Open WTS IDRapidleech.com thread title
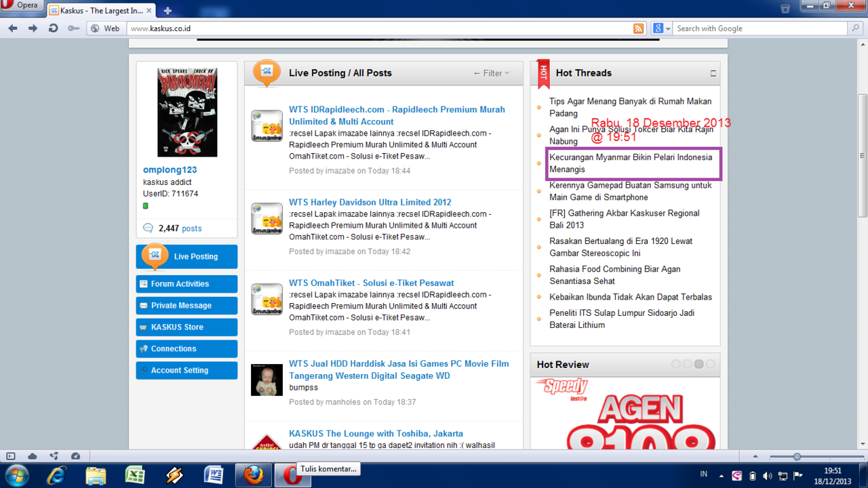Image resolution: width=868 pixels, height=488 pixels. [x=397, y=115]
